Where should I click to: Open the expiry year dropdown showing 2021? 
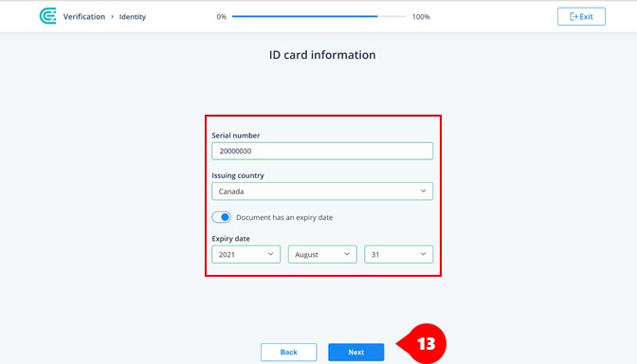pyautogui.click(x=246, y=254)
